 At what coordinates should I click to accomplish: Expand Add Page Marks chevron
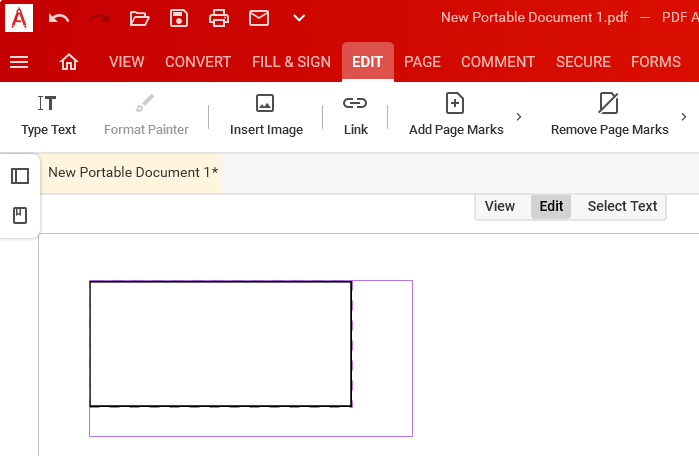tap(518, 117)
